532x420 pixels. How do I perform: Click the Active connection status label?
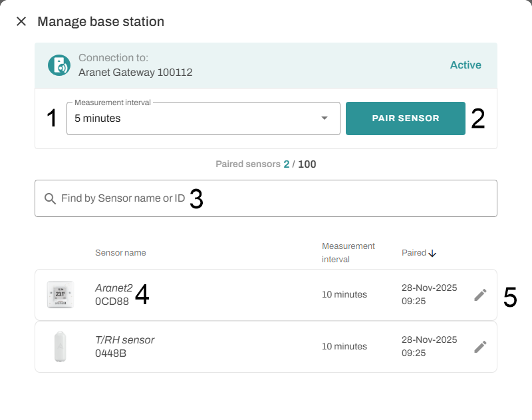(465, 65)
